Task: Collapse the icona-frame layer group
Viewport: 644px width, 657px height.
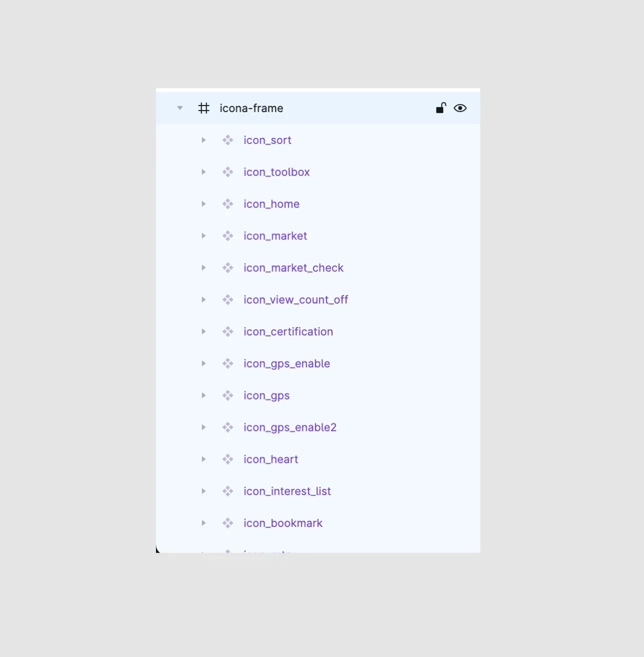Action: pos(180,108)
